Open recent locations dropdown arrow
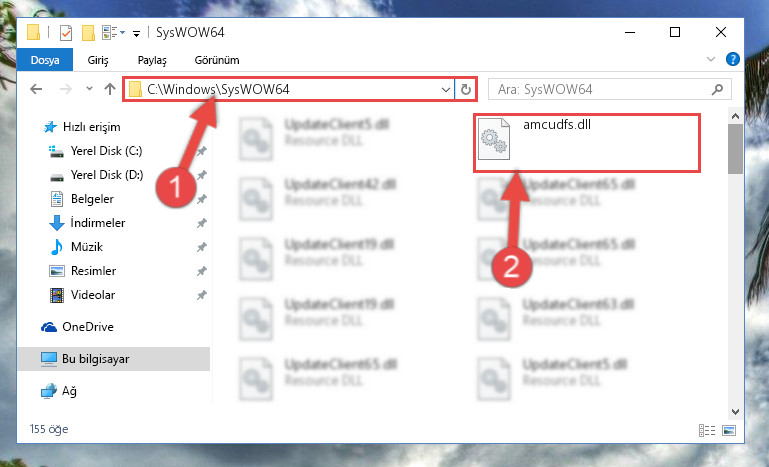Image resolution: width=769 pixels, height=467 pixels. click(x=89, y=89)
